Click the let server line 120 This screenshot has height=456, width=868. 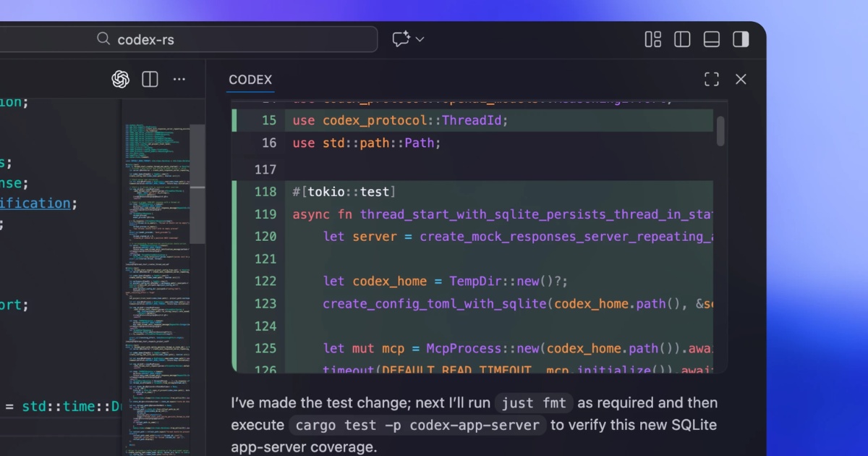[x=518, y=237]
